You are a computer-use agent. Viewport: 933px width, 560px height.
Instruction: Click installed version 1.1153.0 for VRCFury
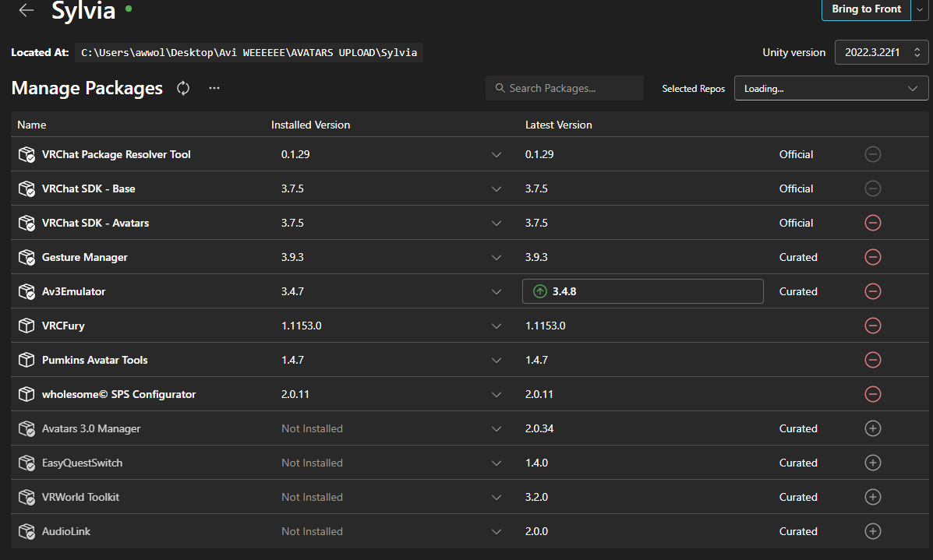pos(301,326)
